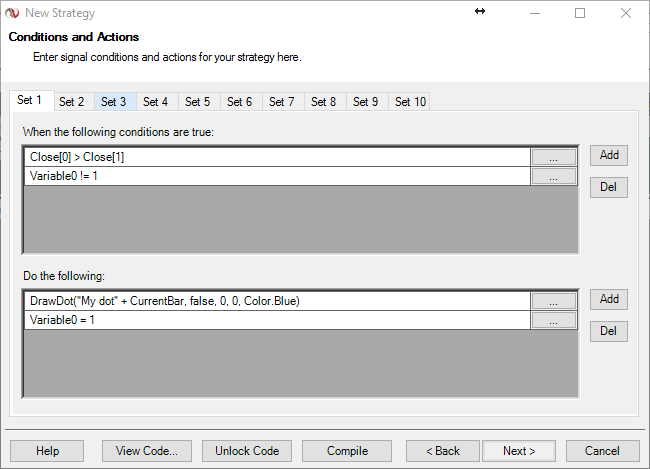
Task: Open editor for Close[0] > Close[1] condition
Action: [554, 157]
